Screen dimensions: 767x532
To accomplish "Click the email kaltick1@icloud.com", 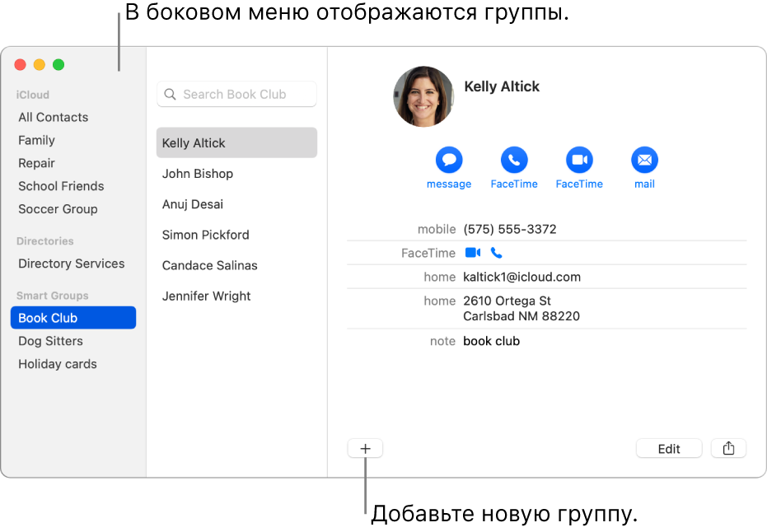I will pos(522,278).
